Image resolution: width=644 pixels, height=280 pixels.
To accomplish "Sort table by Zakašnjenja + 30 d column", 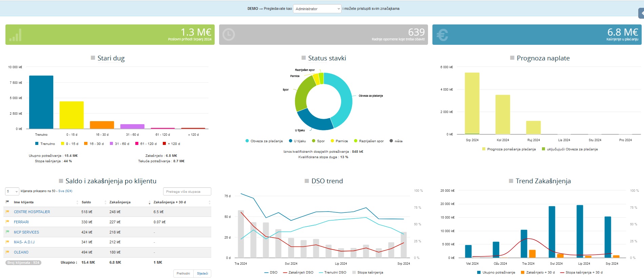I will [x=182, y=202].
